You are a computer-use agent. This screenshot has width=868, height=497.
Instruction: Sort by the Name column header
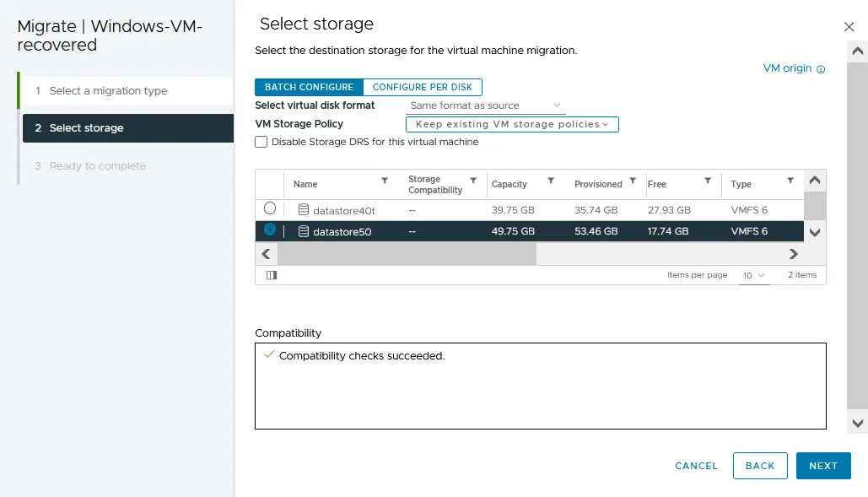(305, 184)
